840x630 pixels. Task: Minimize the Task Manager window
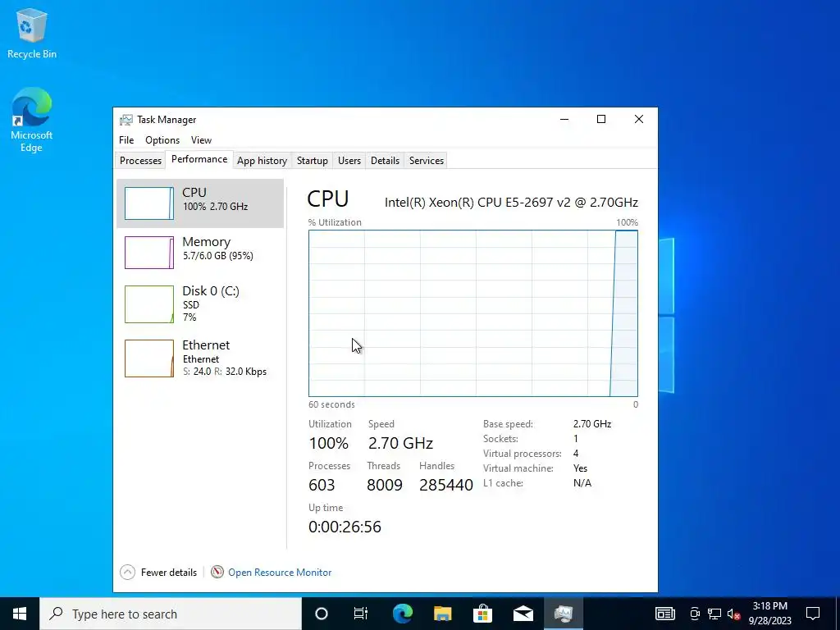click(564, 119)
